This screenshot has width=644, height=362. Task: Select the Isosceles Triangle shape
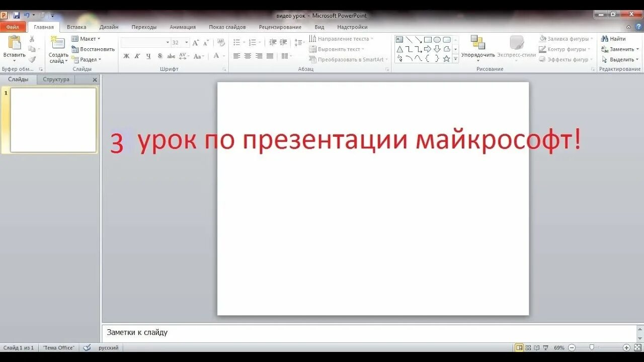click(x=399, y=49)
